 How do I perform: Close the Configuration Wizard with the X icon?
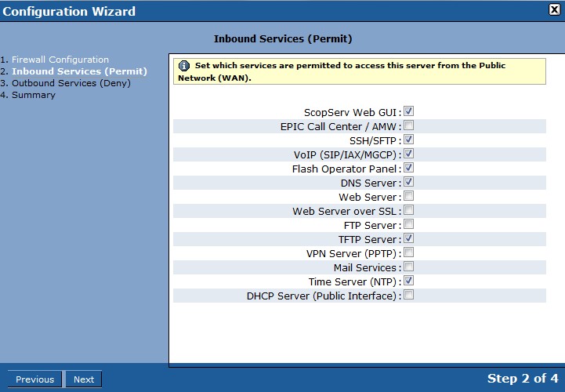tap(555, 9)
